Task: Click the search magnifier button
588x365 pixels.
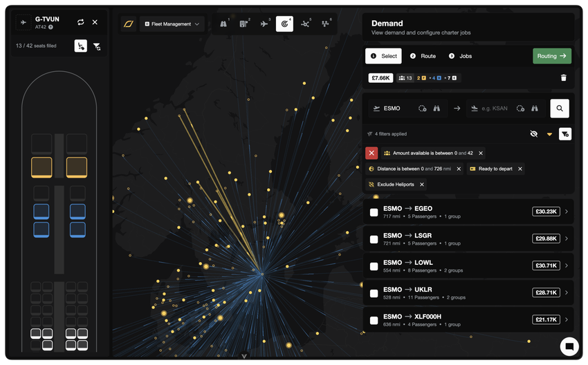Action: [x=560, y=109]
